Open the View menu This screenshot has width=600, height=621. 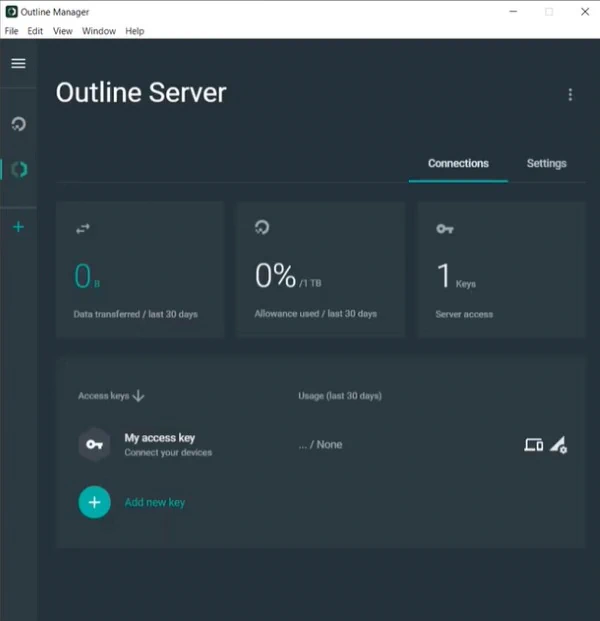point(63,31)
